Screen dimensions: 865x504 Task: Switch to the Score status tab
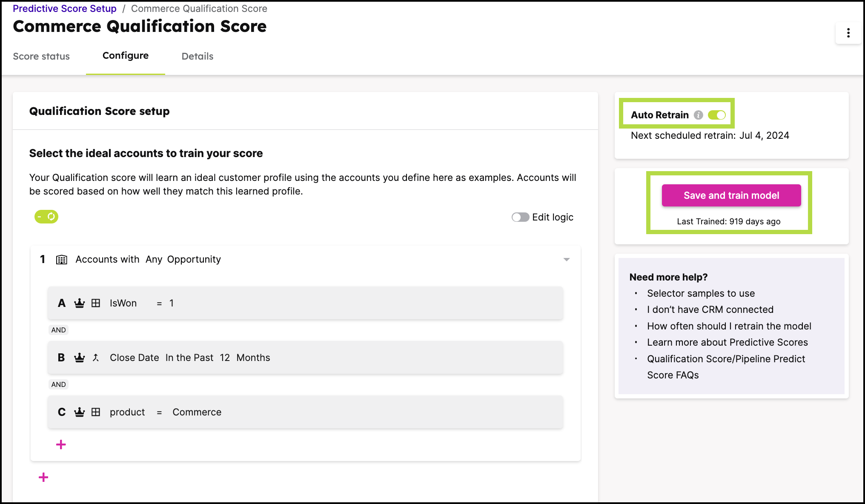(41, 56)
